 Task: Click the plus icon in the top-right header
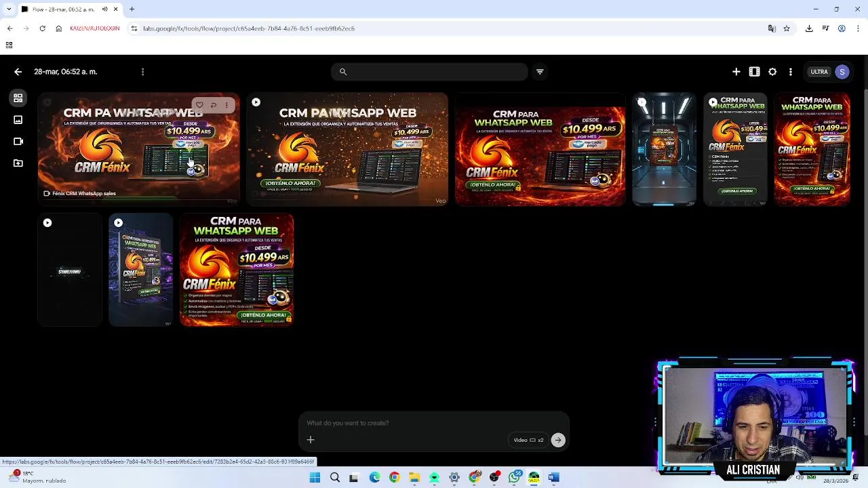(x=736, y=72)
